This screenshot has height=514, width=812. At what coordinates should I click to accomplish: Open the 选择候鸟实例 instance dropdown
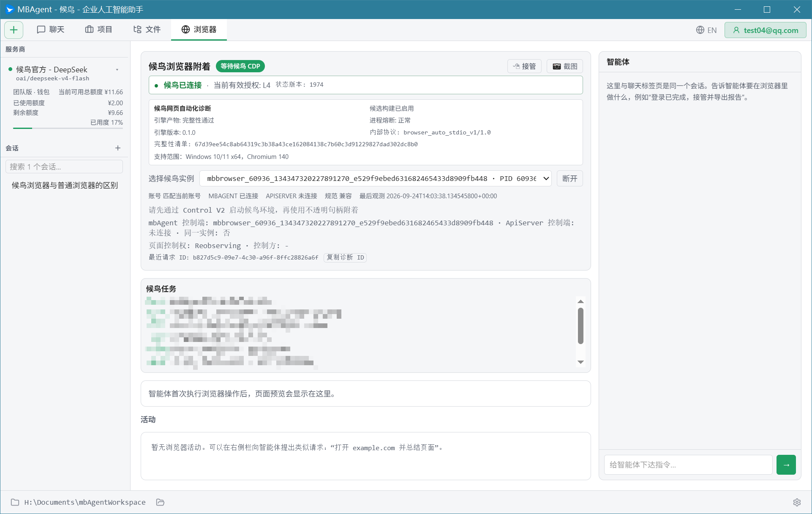[376, 178]
